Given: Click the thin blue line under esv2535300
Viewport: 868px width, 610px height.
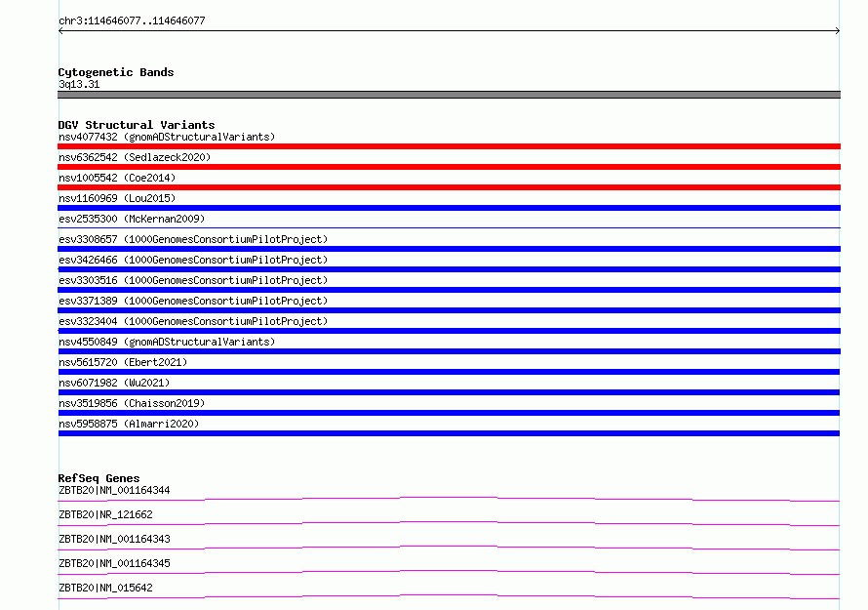Looking at the screenshot, I should pyautogui.click(x=449, y=227).
